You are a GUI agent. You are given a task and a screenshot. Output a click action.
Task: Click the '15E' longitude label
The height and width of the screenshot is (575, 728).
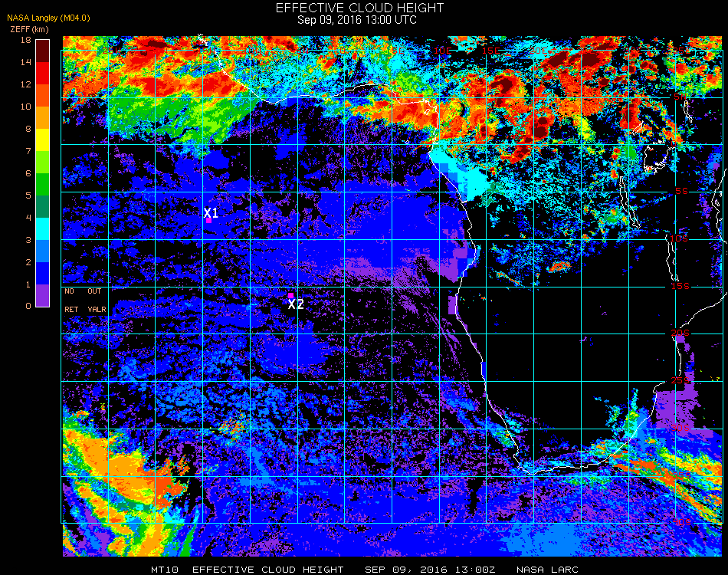pos(490,50)
